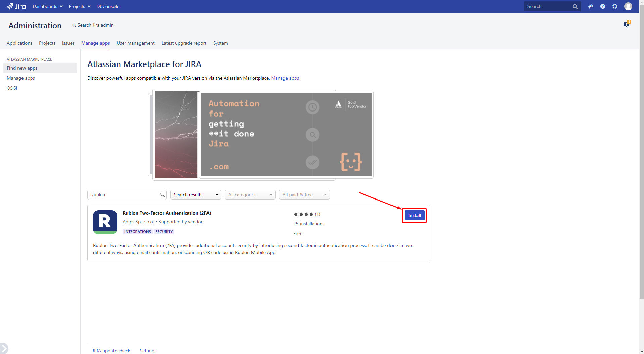Switch to the System tab

click(x=220, y=43)
